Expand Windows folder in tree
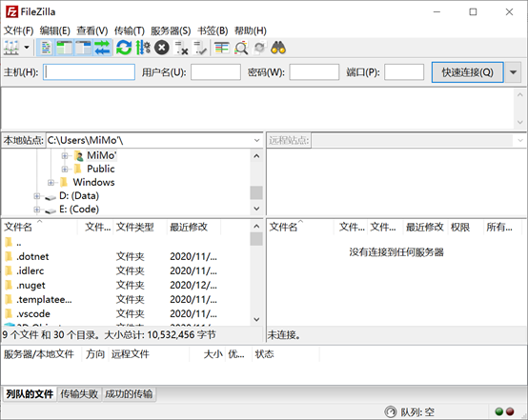Image resolution: width=528 pixels, height=420 pixels. 51,183
